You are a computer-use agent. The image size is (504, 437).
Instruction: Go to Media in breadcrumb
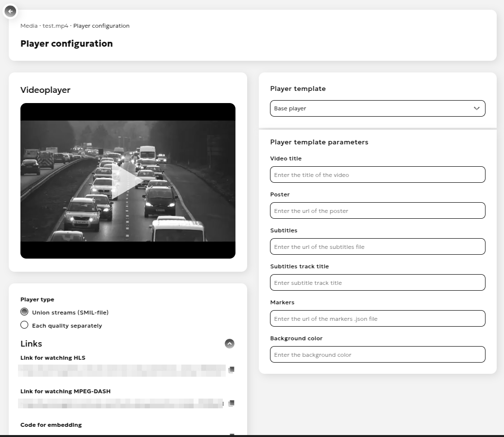click(29, 26)
